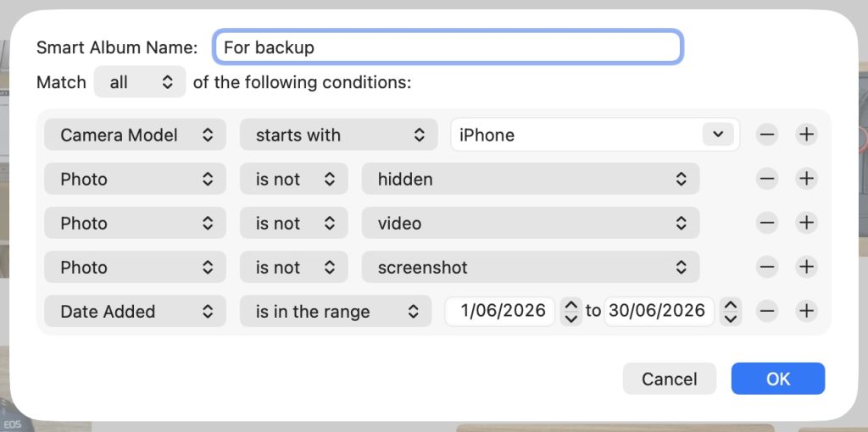Click the 'of the following conditions:' text
Screen dimensions: 868x432
click(x=302, y=82)
